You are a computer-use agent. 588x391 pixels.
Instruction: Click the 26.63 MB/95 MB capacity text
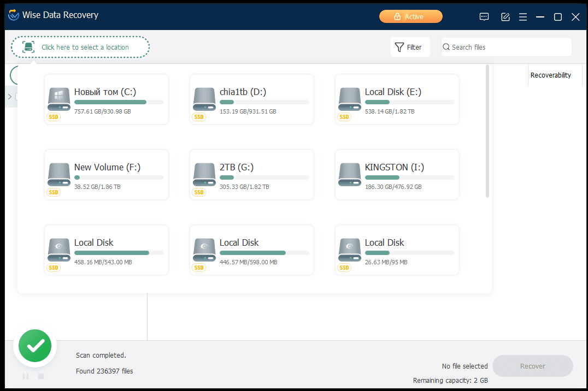386,262
